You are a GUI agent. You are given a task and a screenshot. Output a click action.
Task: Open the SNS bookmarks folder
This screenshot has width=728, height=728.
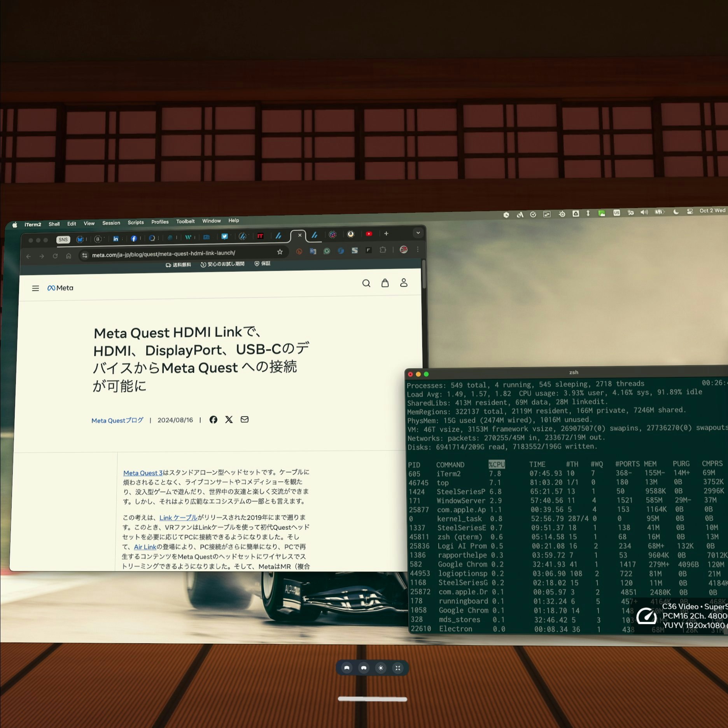coord(63,240)
